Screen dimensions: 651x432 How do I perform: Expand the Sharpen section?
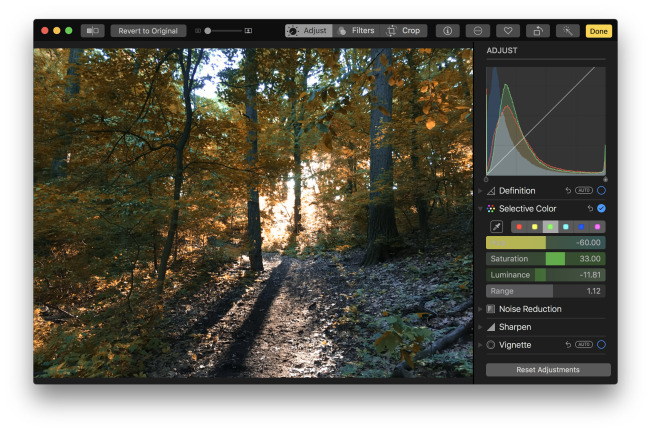tap(481, 327)
